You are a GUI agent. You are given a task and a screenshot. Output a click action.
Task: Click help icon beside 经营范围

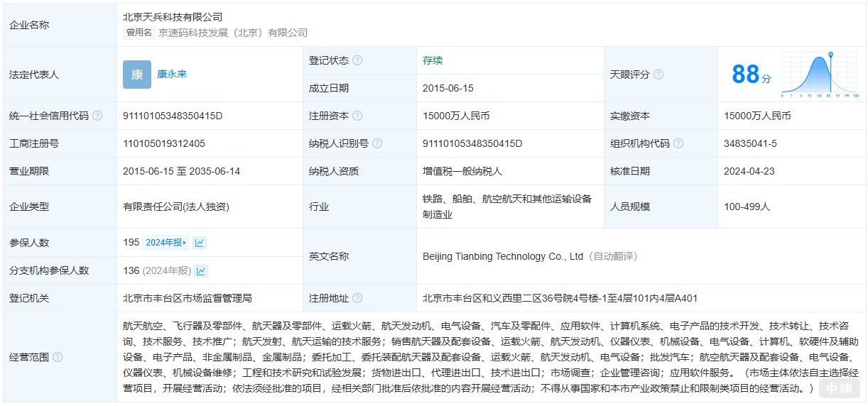58,357
